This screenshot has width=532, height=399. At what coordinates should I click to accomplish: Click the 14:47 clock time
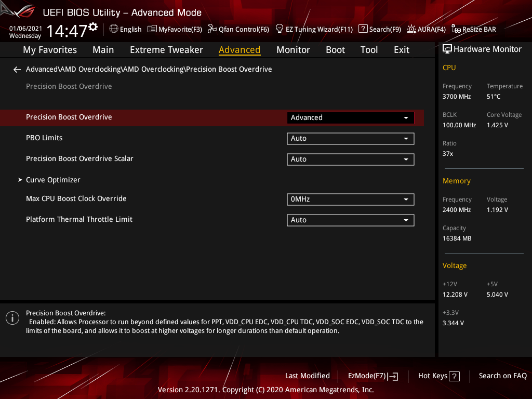[x=67, y=31]
